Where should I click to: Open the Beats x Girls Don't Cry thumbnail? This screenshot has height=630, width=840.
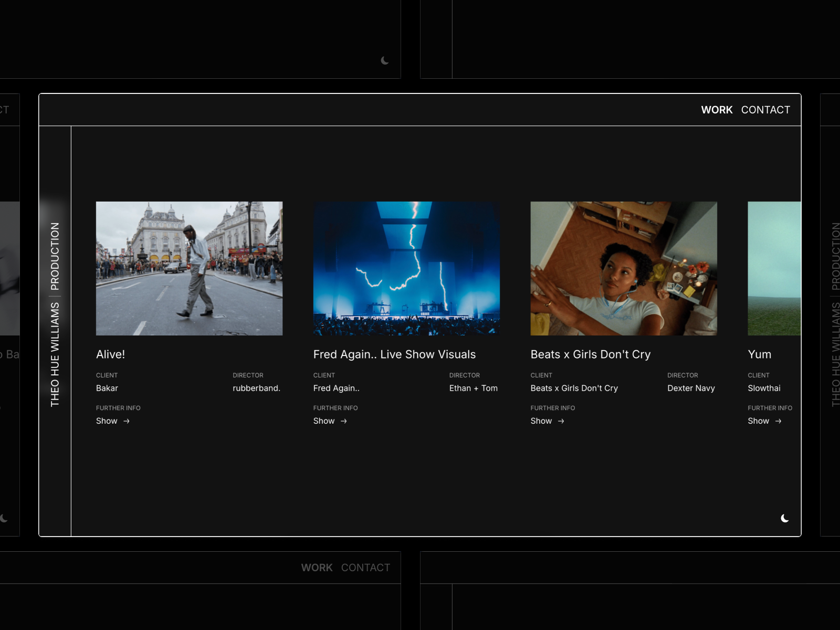tap(624, 268)
